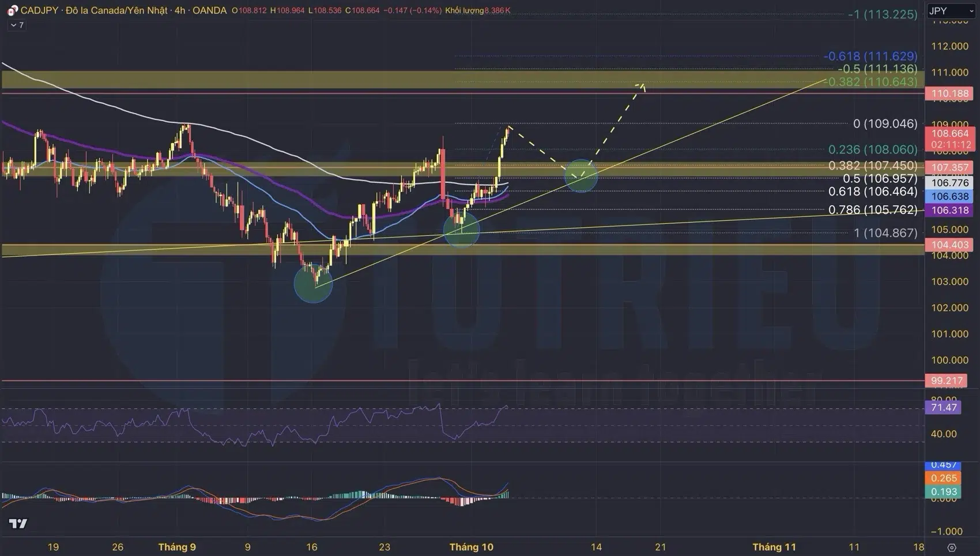Click the 112.000 price scale value
Image resolution: width=980 pixels, height=556 pixels.
(950, 46)
